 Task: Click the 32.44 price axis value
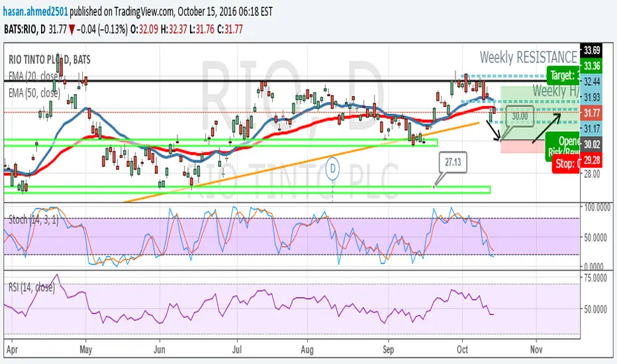(591, 81)
